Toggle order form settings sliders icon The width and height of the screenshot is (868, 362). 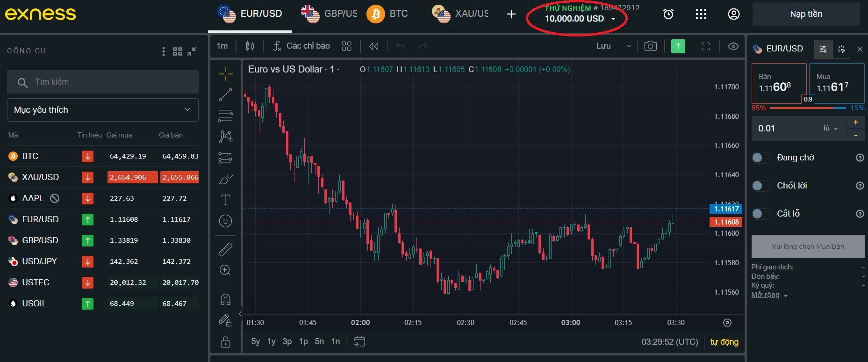tap(823, 49)
